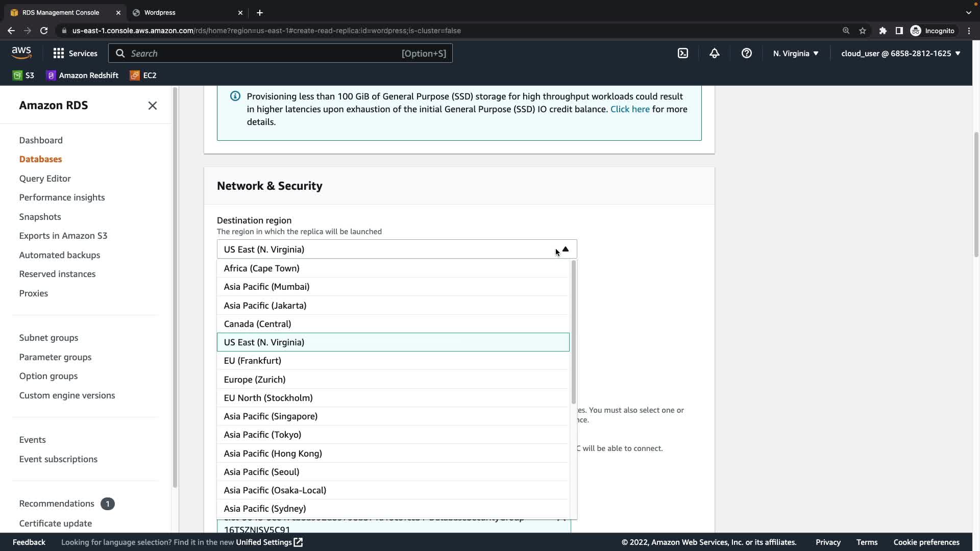Open AWS CloudShell icon in header
This screenshot has width=980, height=551.
point(683,53)
